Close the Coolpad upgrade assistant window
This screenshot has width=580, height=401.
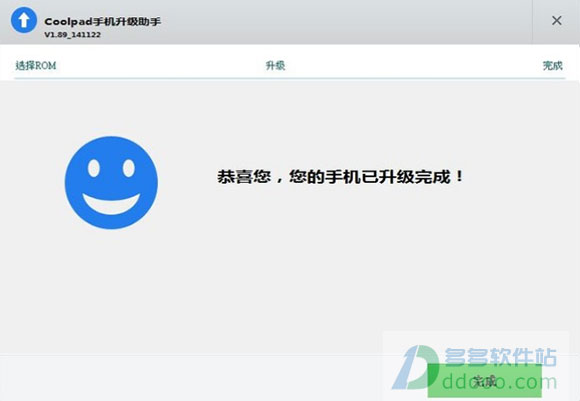pos(556,20)
